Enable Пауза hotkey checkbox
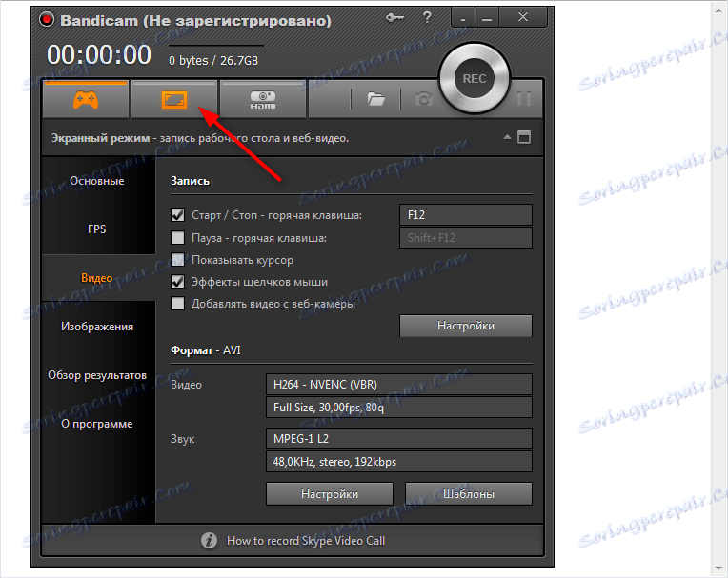728x578 pixels. [177, 237]
